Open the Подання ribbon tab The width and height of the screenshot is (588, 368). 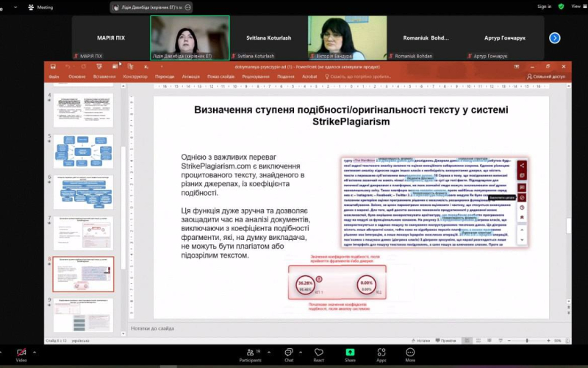[286, 77]
